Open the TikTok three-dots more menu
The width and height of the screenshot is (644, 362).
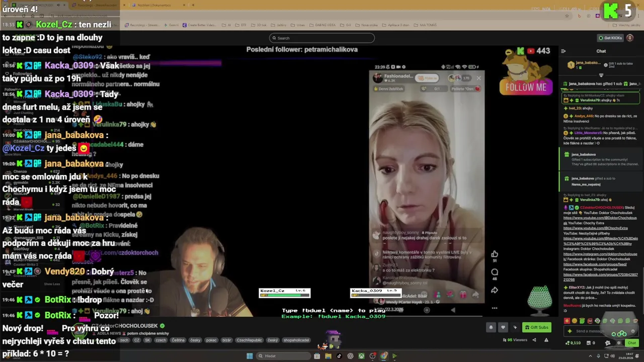(495, 308)
